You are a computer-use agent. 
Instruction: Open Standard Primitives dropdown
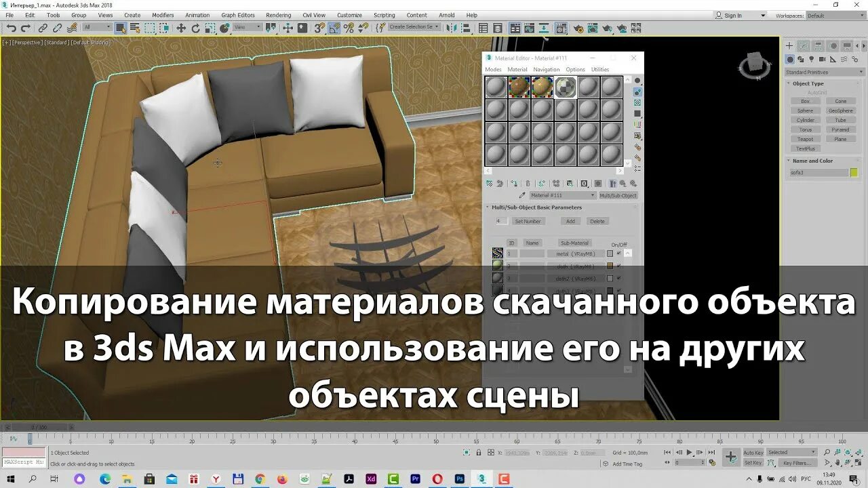(825, 72)
